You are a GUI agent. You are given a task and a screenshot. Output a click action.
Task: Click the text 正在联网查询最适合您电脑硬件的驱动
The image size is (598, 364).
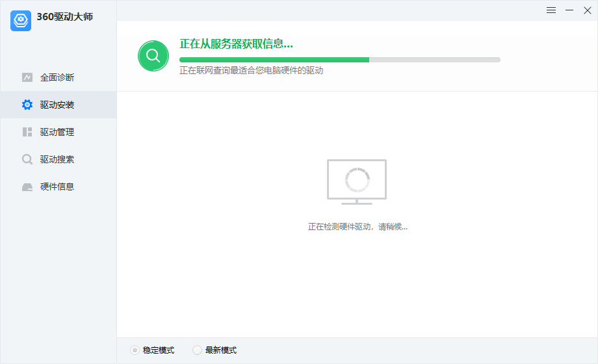coord(252,71)
